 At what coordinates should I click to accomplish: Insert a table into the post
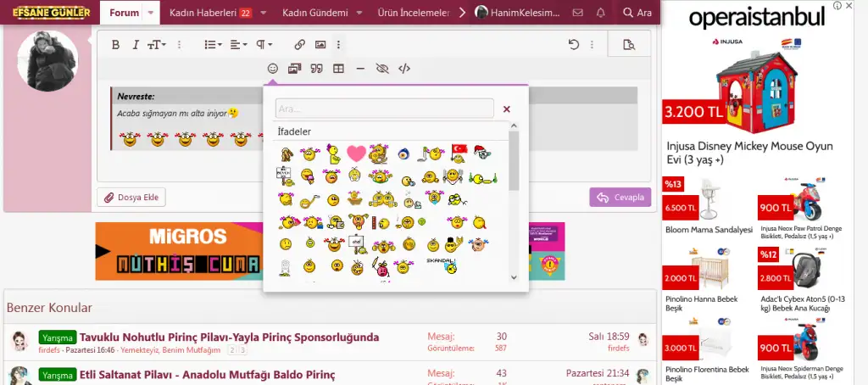pos(339,69)
